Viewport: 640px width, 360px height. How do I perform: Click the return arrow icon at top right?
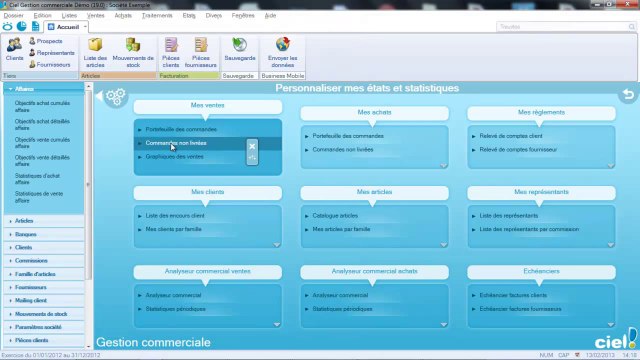628,95
